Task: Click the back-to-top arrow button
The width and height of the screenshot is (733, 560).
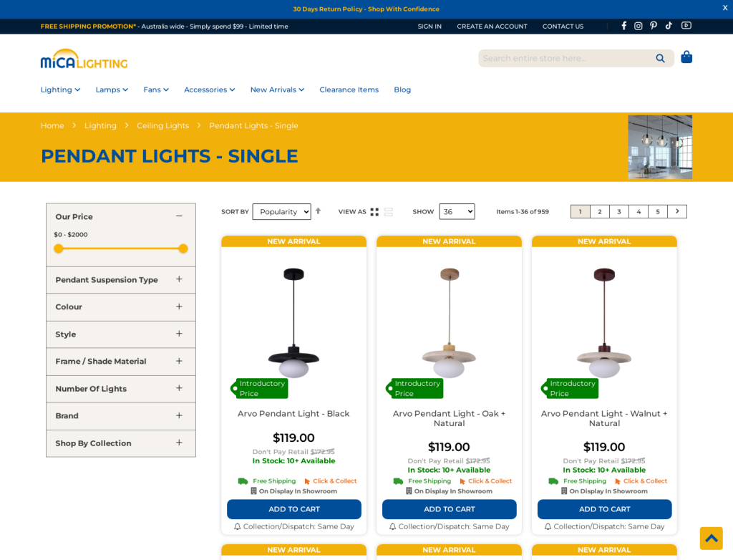Action: (711, 539)
